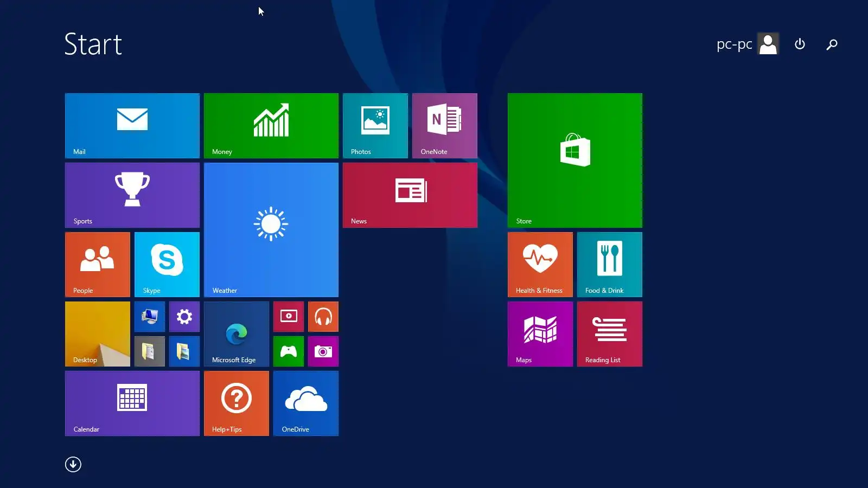868x488 pixels.
Task: Open the Reading List tile
Action: 610,334
